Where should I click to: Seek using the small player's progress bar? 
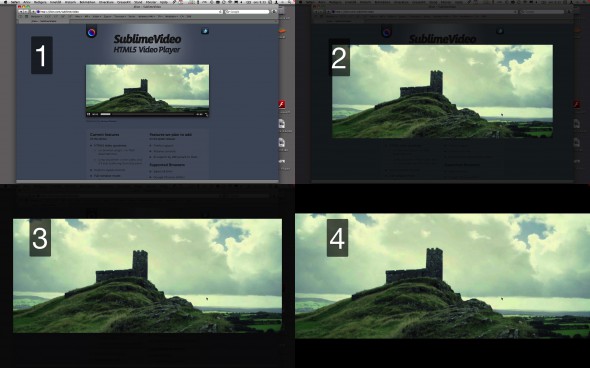click(x=147, y=114)
